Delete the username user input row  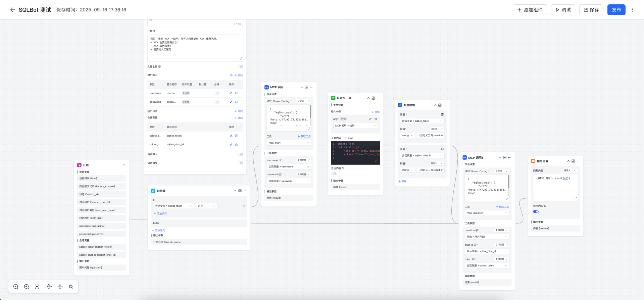tap(236, 93)
